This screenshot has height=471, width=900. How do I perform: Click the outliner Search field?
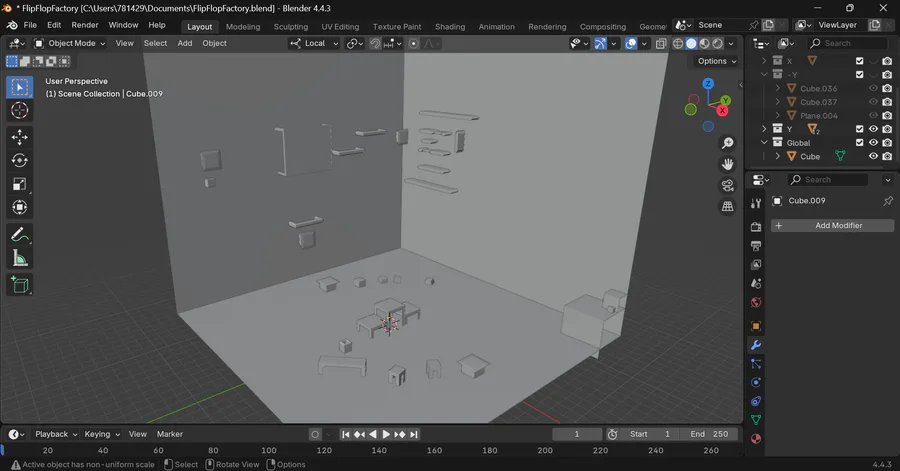(x=848, y=44)
